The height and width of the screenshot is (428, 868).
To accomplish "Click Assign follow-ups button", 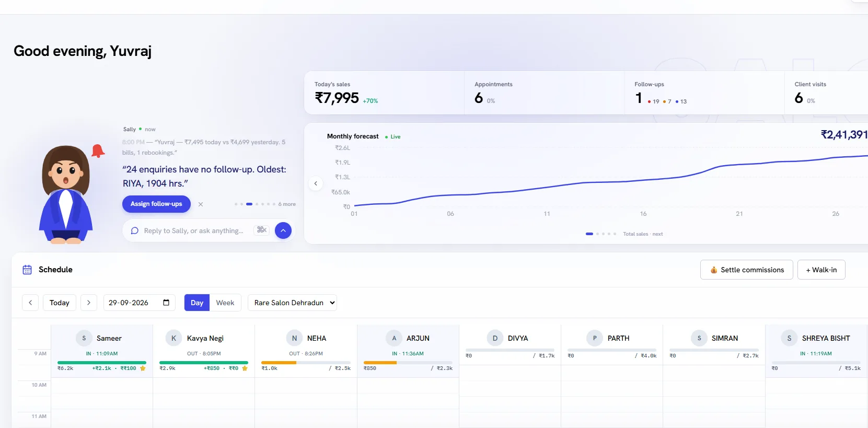I will [x=156, y=204].
